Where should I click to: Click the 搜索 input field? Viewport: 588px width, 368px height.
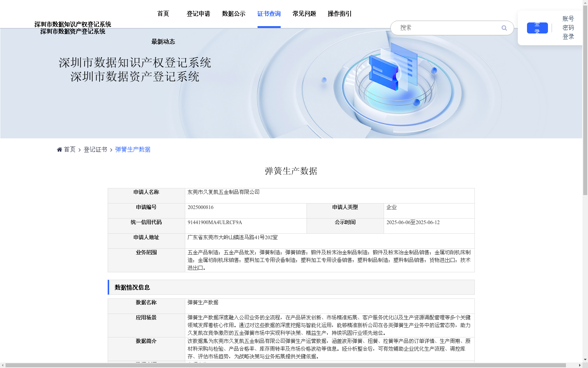[448, 28]
